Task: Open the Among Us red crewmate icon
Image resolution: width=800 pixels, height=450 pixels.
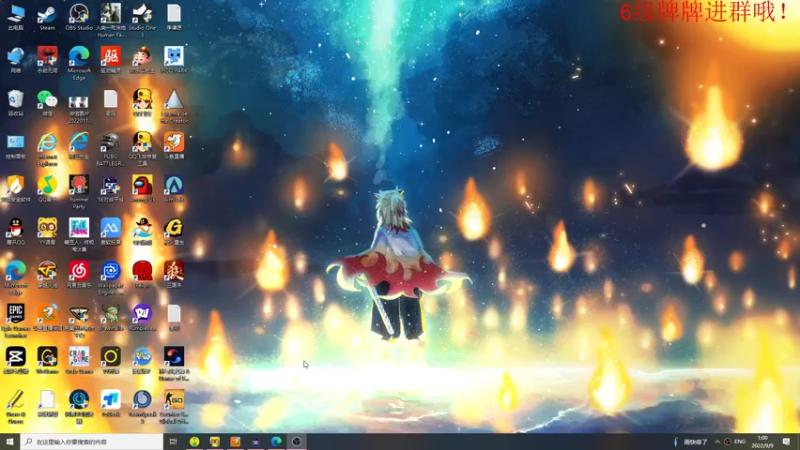Action: tap(142, 189)
